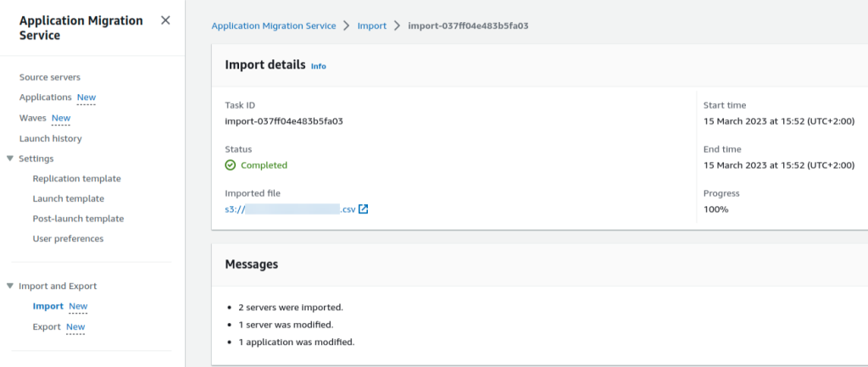
Task: Open Export in the sidebar
Action: [x=47, y=326]
